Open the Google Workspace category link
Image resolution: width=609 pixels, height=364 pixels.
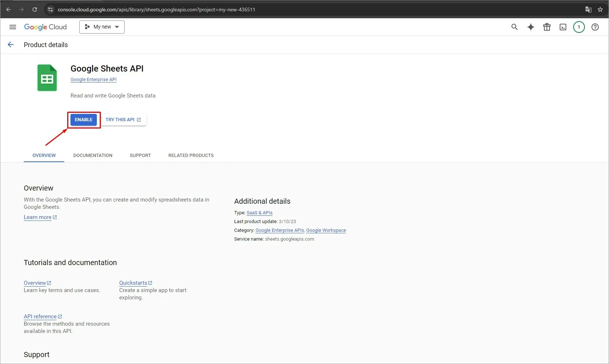point(326,230)
